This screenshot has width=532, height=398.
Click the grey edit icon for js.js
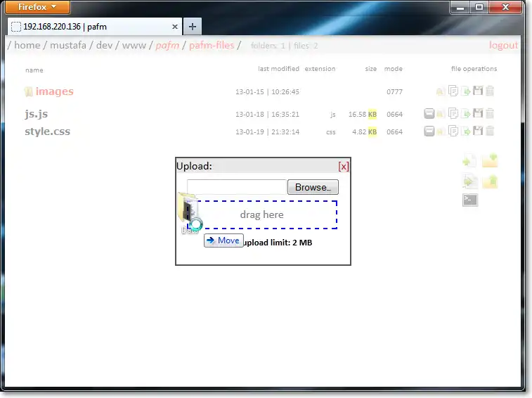pos(429,113)
